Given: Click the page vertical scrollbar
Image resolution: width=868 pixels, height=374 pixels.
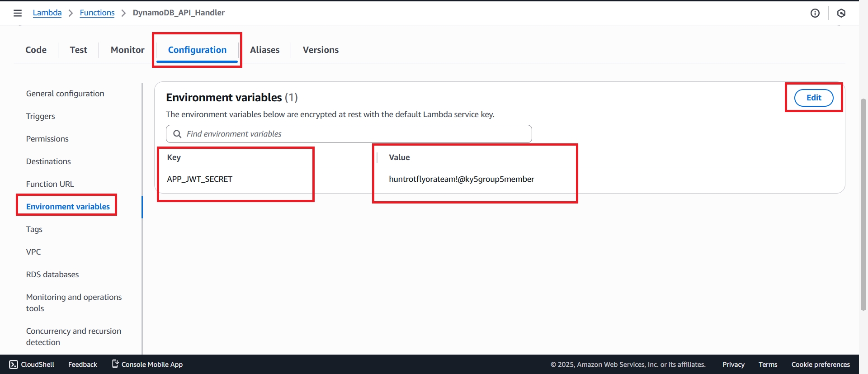Looking at the screenshot, I should click(x=863, y=204).
